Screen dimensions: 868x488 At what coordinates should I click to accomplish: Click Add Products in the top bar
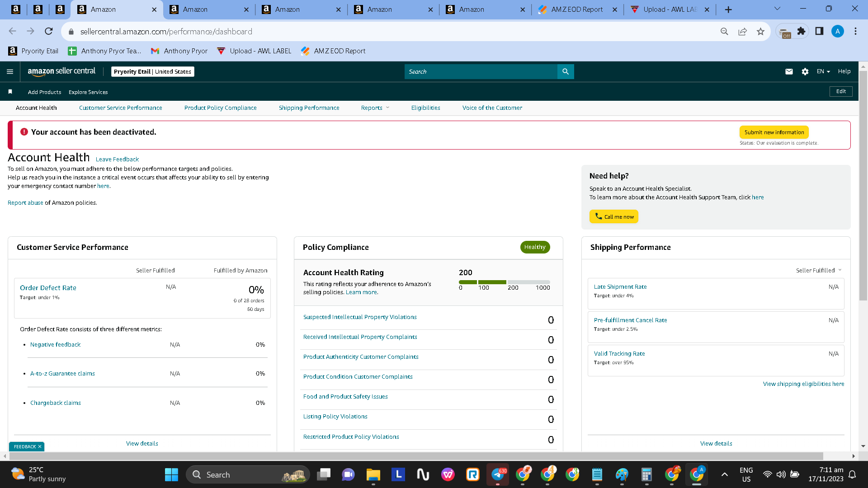(x=44, y=92)
